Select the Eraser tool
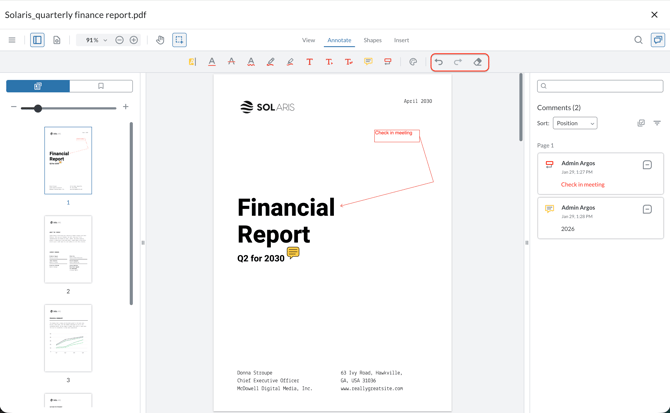 478,62
